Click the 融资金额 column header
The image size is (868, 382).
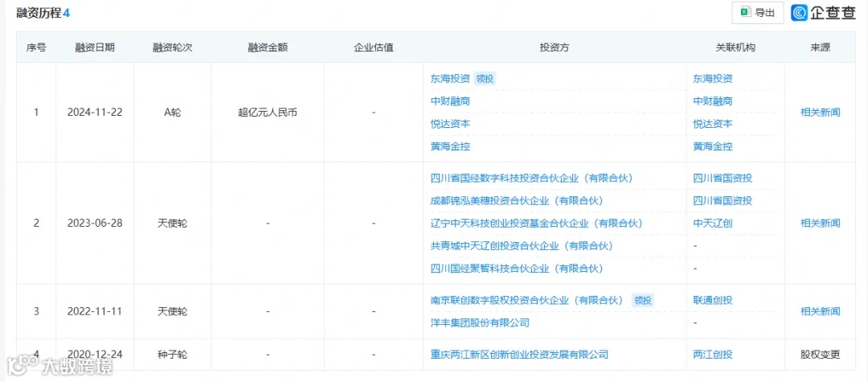click(x=268, y=47)
